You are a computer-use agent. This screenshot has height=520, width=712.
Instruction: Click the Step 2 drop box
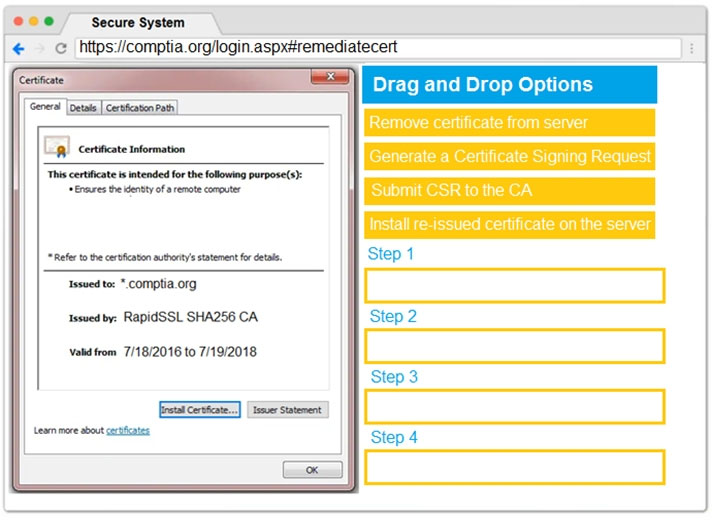(x=515, y=347)
